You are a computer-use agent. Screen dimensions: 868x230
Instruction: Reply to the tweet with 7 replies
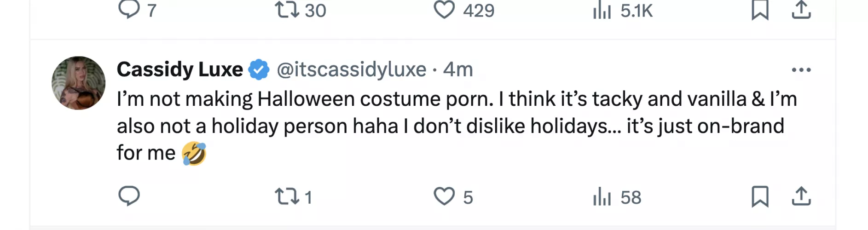[129, 9]
